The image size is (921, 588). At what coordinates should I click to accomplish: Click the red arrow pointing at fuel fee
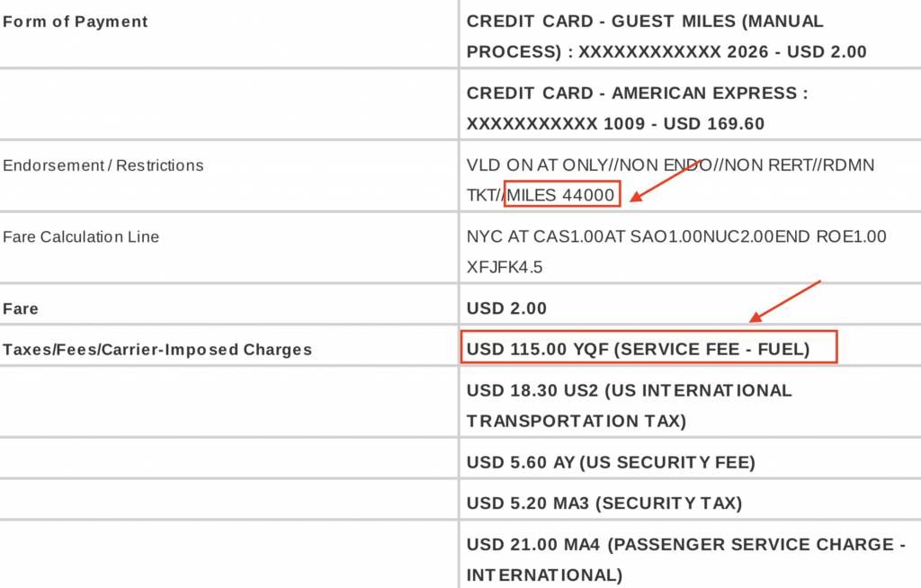[784, 301]
